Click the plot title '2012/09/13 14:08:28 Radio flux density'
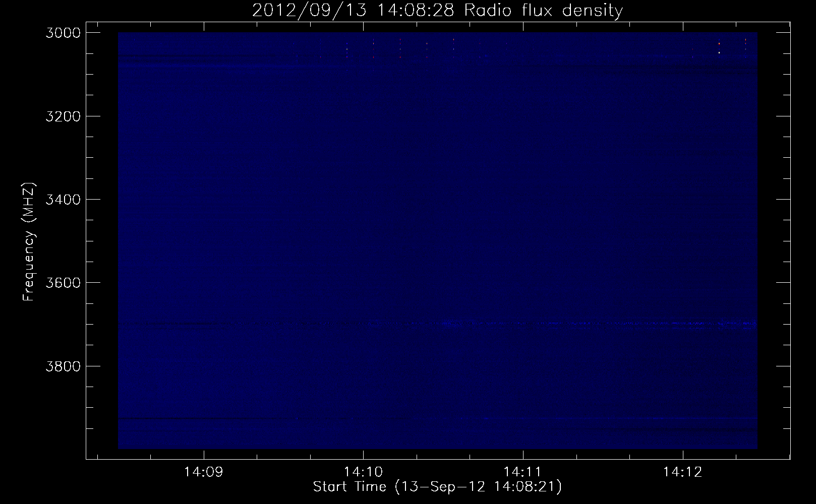The width and height of the screenshot is (816, 504). point(437,11)
